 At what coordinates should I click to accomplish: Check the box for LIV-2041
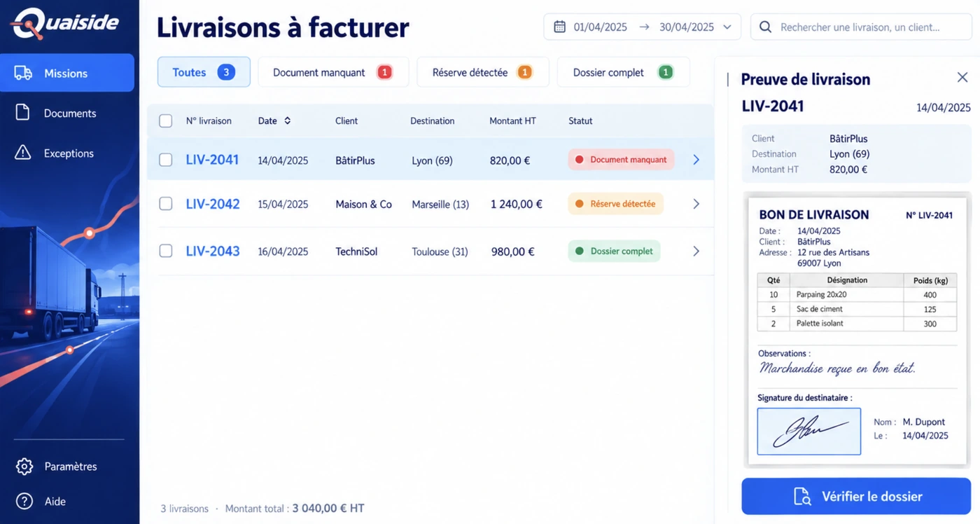pos(166,160)
